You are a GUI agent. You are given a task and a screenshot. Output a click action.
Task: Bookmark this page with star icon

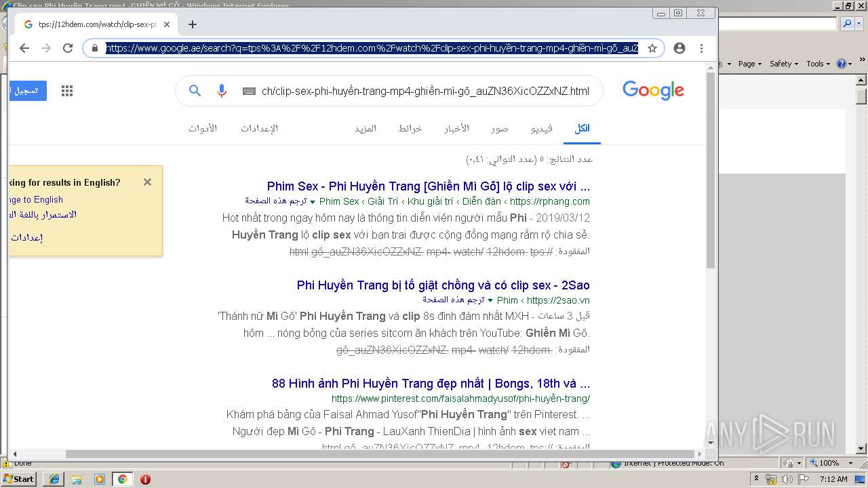[x=652, y=48]
